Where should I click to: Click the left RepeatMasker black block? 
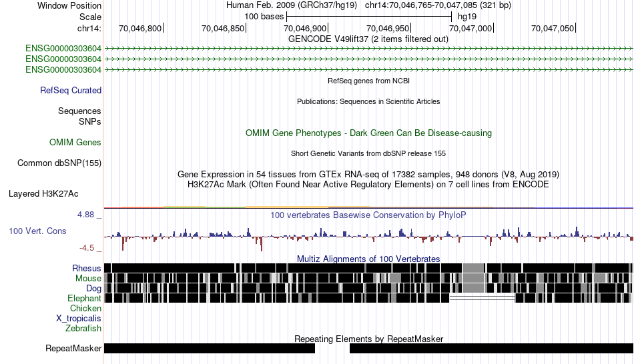210,348
